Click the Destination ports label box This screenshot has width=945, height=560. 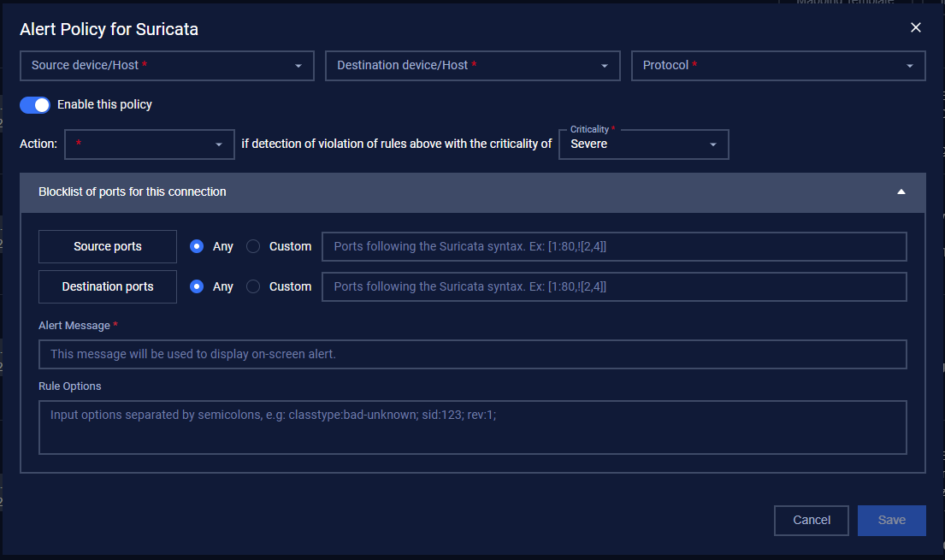pyautogui.click(x=108, y=287)
